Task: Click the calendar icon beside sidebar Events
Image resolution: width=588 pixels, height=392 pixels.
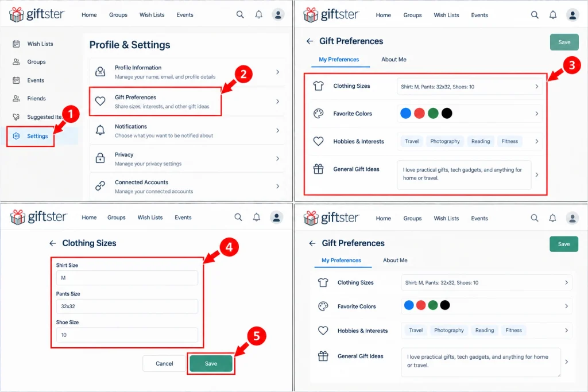Action: coord(16,80)
